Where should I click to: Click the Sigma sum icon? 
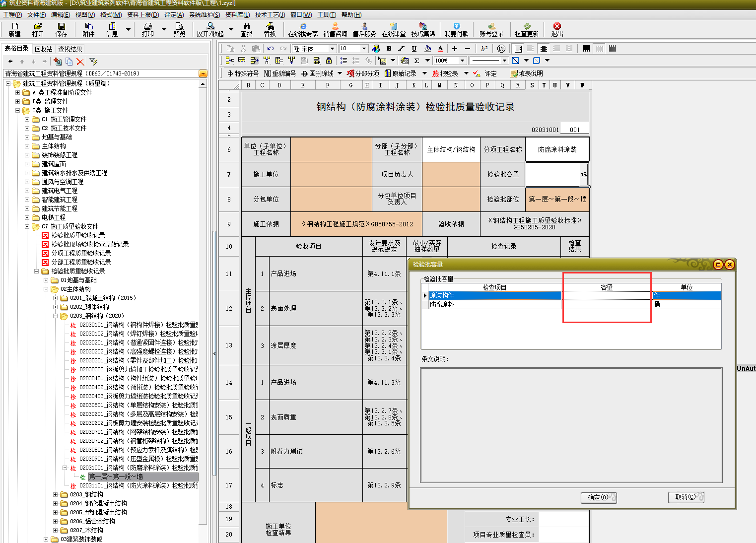tap(416, 61)
